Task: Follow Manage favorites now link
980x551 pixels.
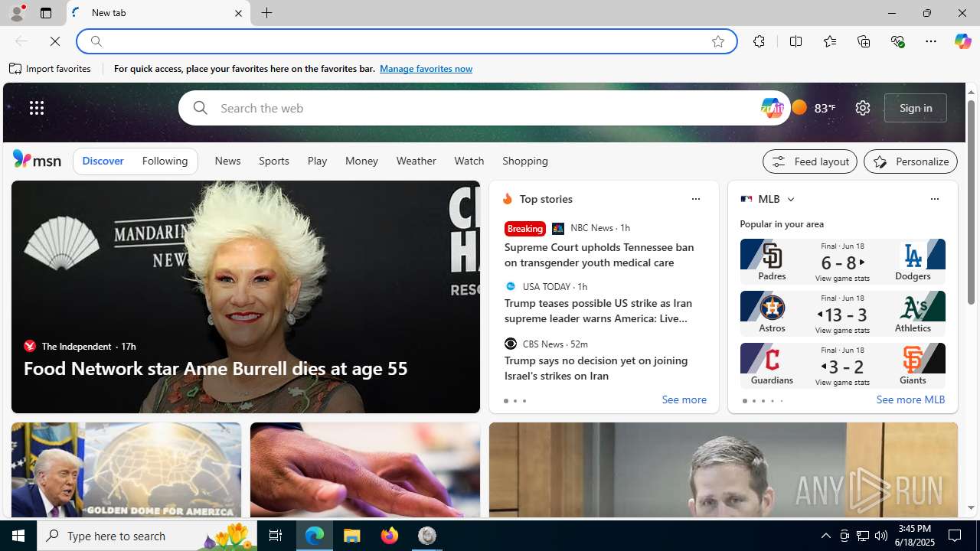Action: coord(426,69)
